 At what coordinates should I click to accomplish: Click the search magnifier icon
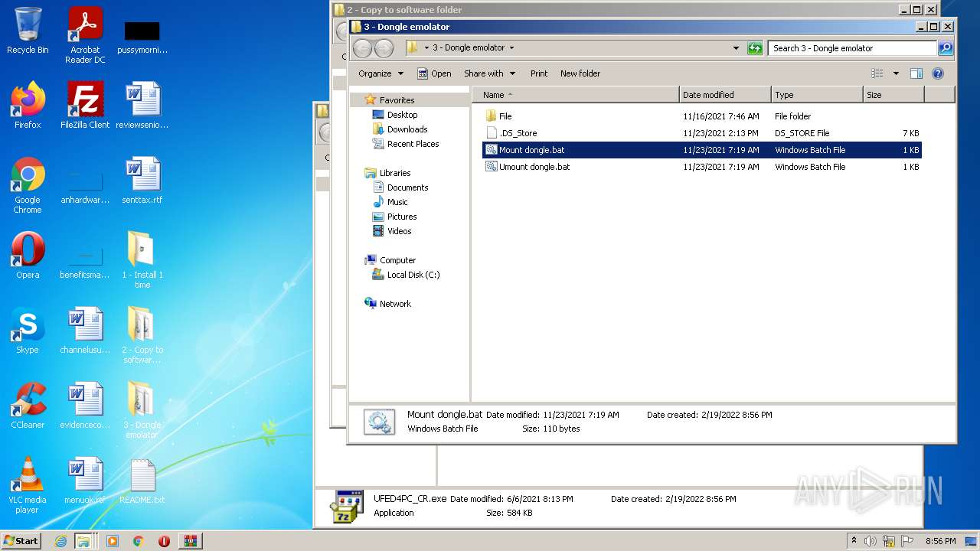(x=946, y=48)
